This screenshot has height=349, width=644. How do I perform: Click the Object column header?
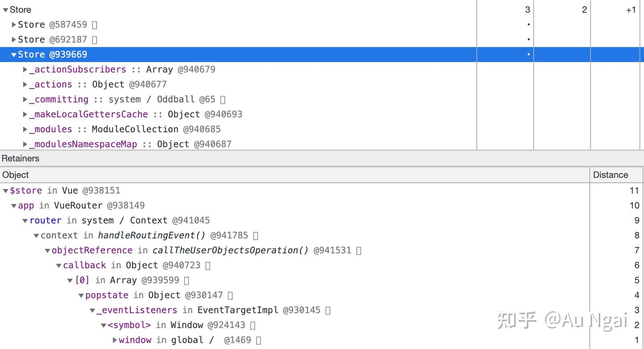pyautogui.click(x=16, y=175)
